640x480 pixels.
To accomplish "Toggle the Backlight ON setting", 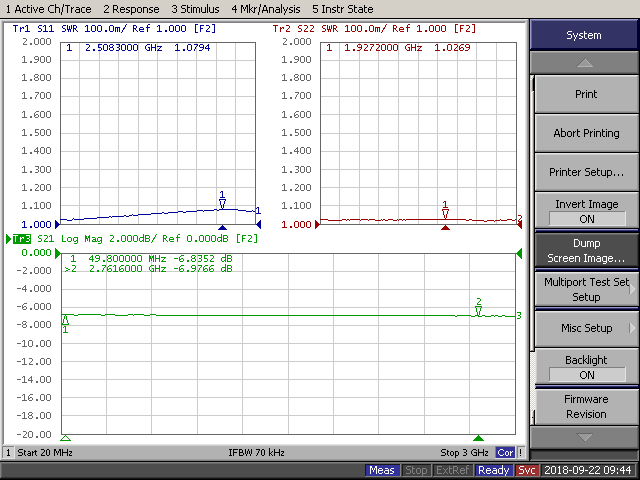I will coord(586,367).
